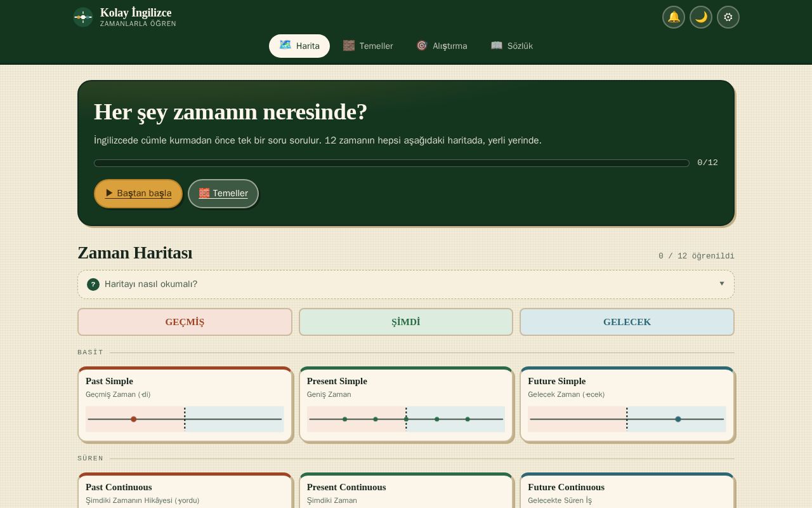Viewport: 812px width, 508px height.
Task: Open the Sözlük tab
Action: click(x=512, y=46)
